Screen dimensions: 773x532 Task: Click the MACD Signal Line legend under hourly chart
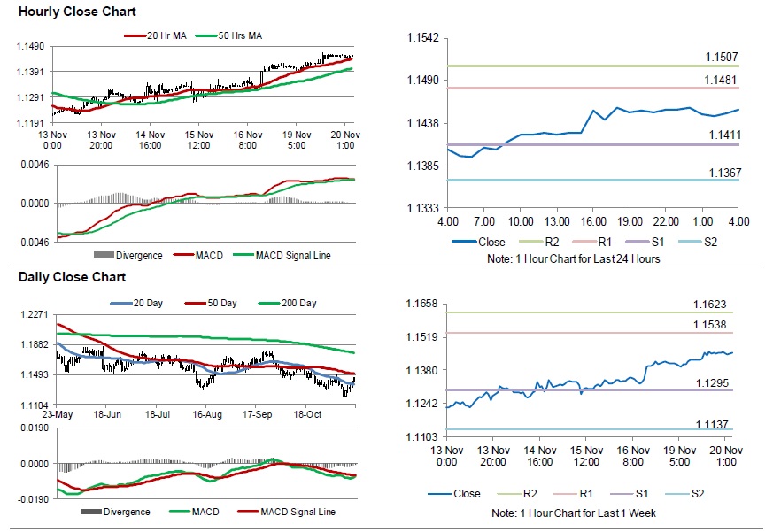click(x=282, y=256)
